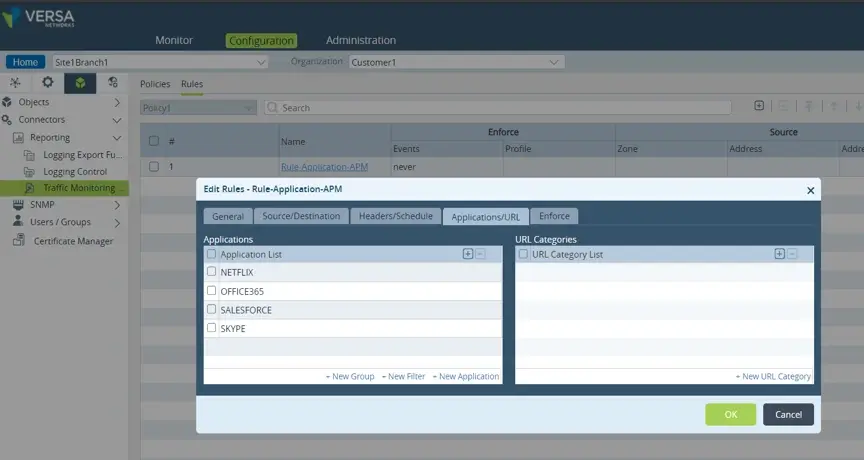This screenshot has height=460, width=864.
Task: Click the gear icon in the left sidebar toolbar
Action: [47, 82]
